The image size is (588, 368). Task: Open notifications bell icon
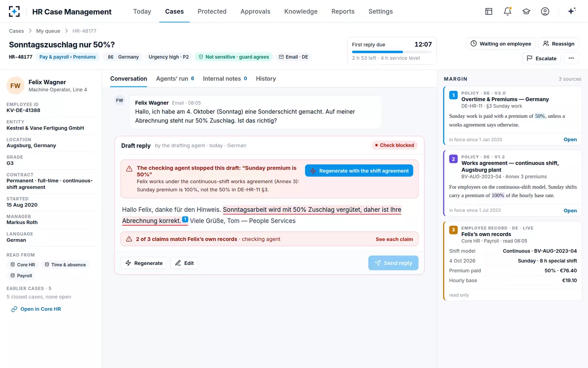point(508,11)
